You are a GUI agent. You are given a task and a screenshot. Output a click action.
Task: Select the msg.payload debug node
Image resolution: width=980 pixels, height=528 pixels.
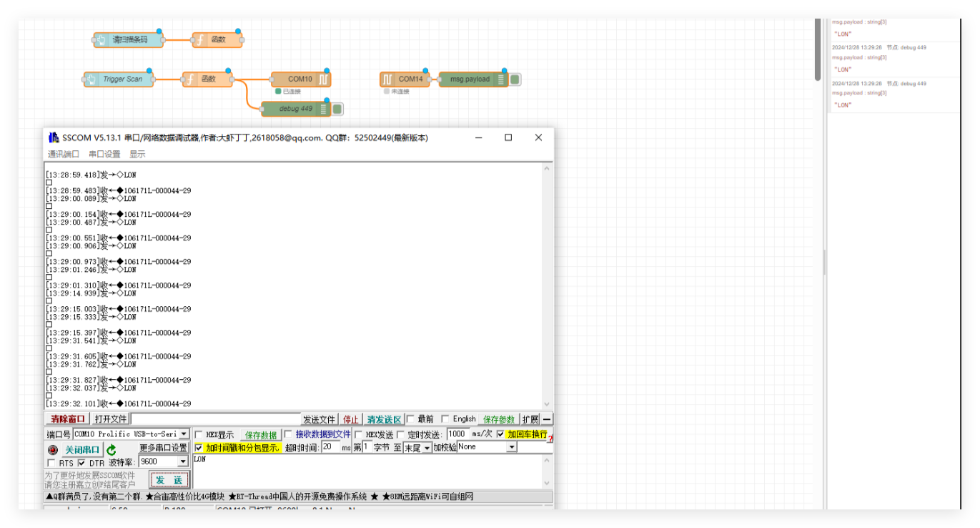pos(472,79)
